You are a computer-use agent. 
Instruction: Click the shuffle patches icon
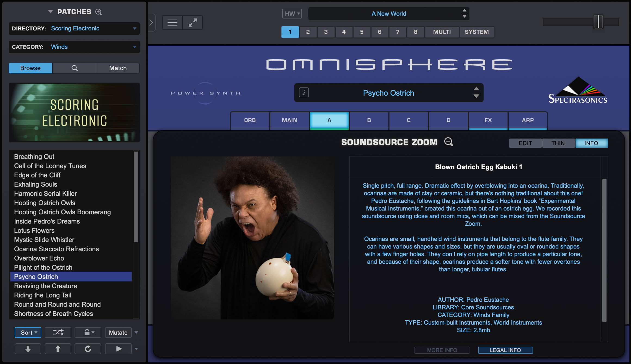pyautogui.click(x=58, y=332)
